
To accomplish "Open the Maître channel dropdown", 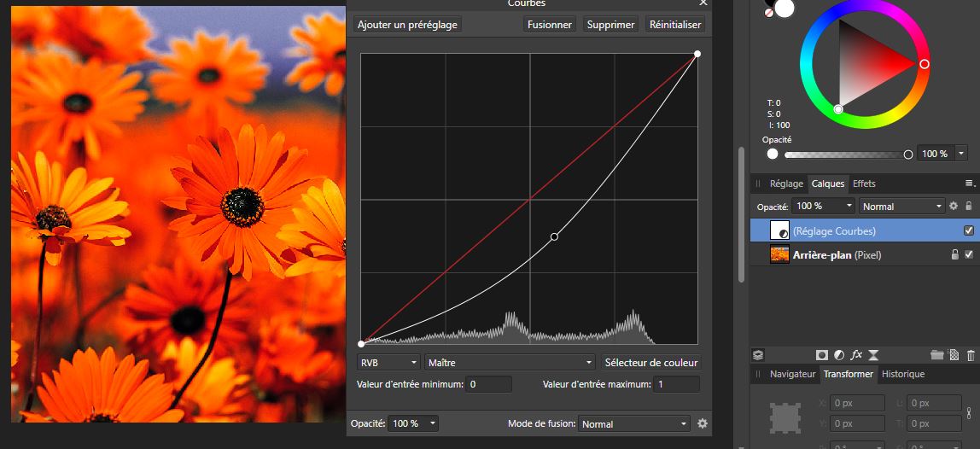I will point(510,363).
